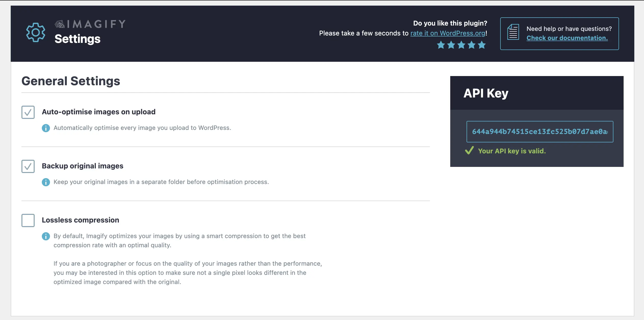
Task: Click 'Automatically optimise every image' description text
Action: [x=142, y=128]
